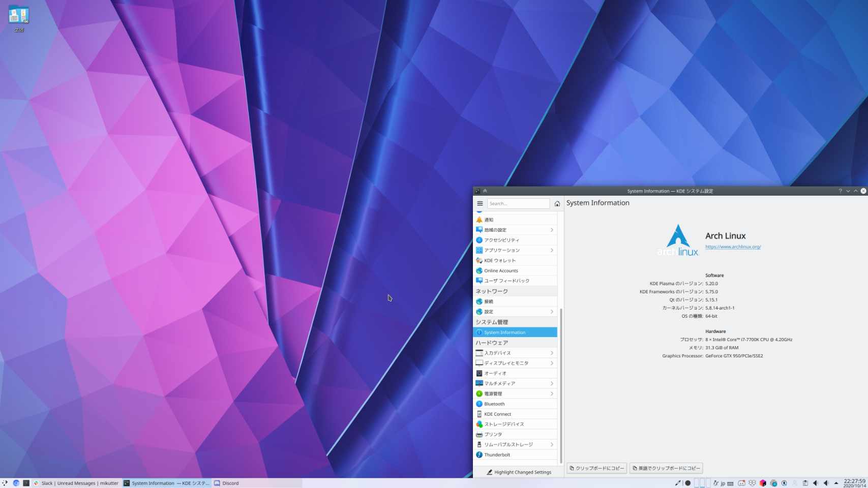This screenshot has height=488, width=868.
Task: Click the Dropbox icon in system tray
Action: [x=752, y=483]
